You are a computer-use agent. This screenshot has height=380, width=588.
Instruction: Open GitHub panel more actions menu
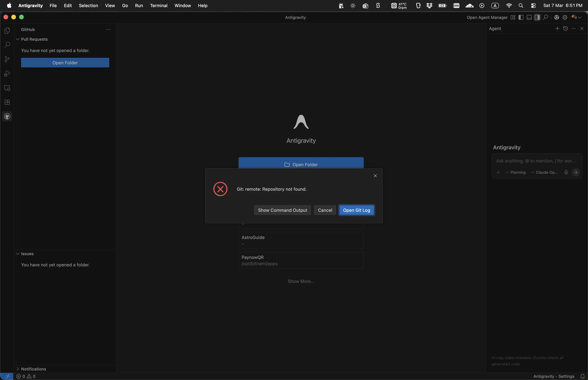coord(108,29)
